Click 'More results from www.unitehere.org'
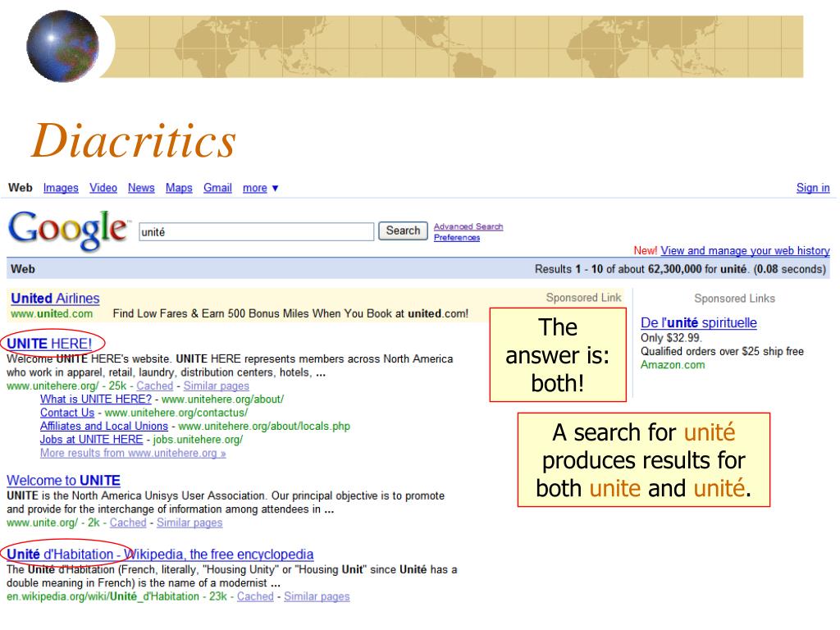840x630 pixels. click(133, 453)
